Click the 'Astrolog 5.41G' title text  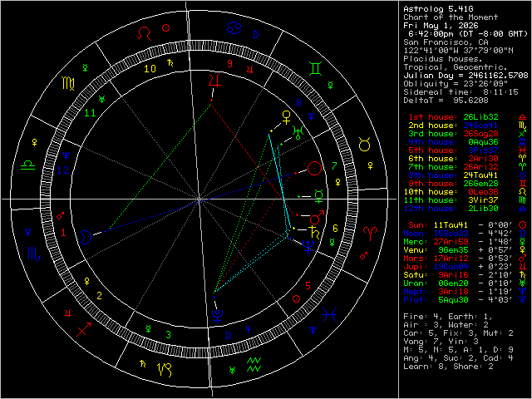point(438,9)
